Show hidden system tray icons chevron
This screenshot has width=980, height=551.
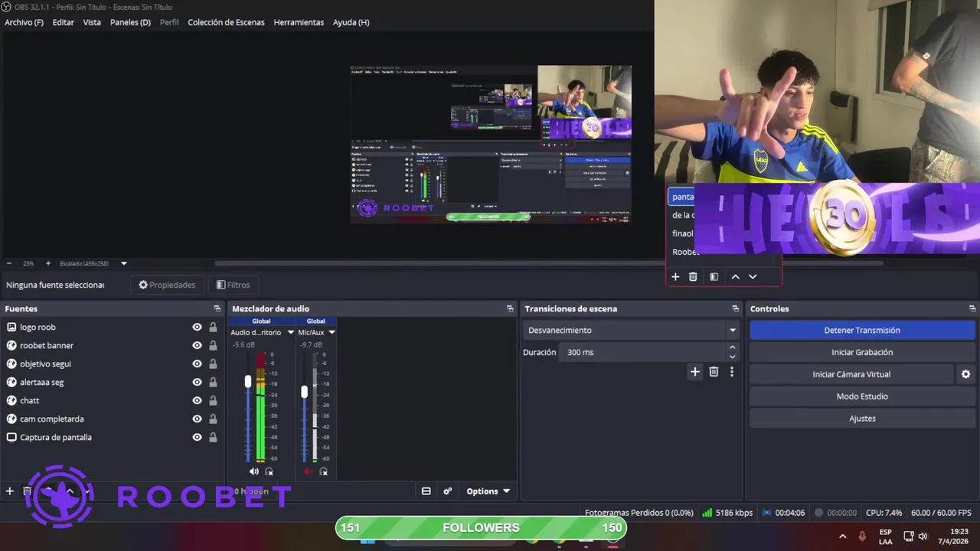point(843,536)
